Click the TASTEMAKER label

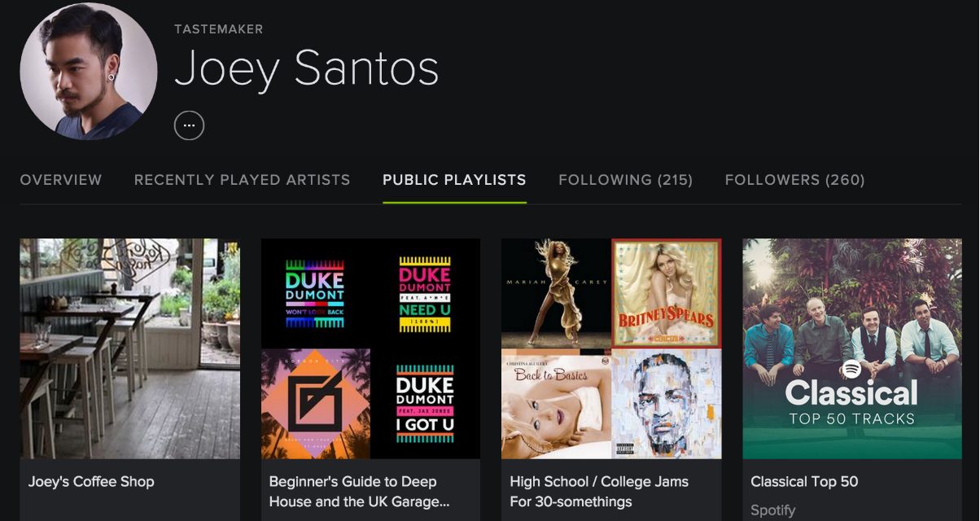218,29
